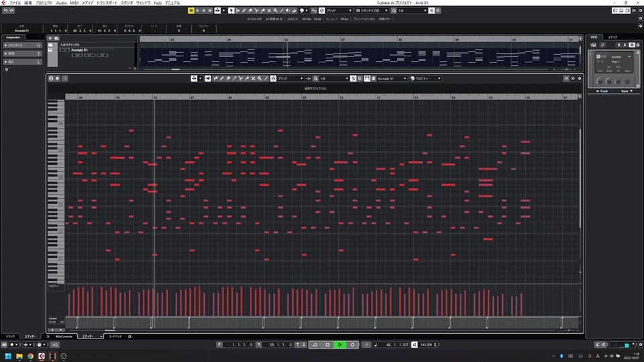Select the Mute X tool in key editor toolbar
Viewport: 644px width, 362px height.
(x=253, y=78)
